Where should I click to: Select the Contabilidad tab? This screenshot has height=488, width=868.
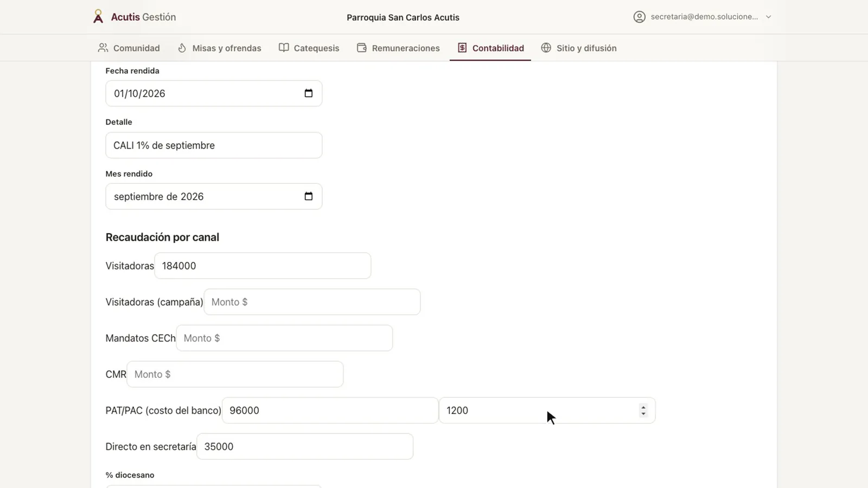pyautogui.click(x=490, y=48)
